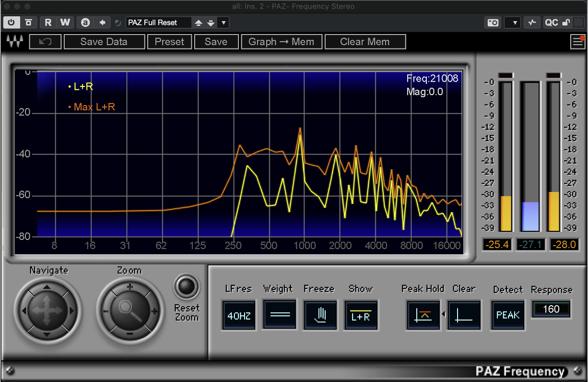The height and width of the screenshot is (382, 588).
Task: Click the small arrow beside Peak Hold button
Action: tap(443, 314)
